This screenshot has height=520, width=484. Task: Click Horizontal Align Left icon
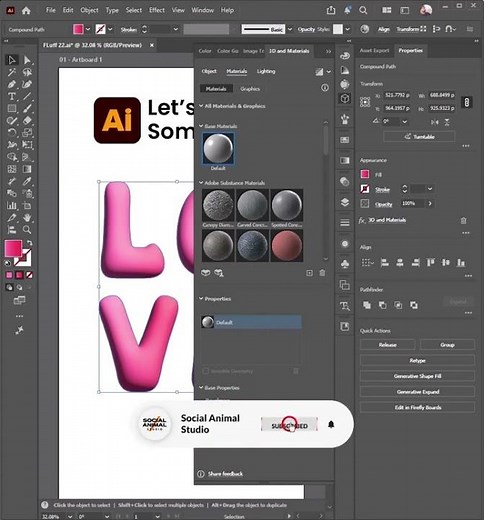pyautogui.click(x=384, y=263)
